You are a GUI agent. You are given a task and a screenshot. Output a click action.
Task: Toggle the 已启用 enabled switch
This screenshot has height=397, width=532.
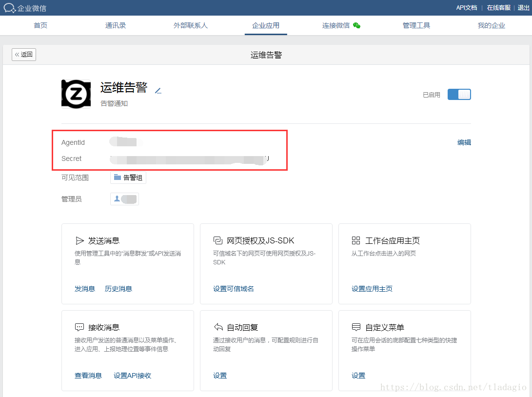coord(459,95)
